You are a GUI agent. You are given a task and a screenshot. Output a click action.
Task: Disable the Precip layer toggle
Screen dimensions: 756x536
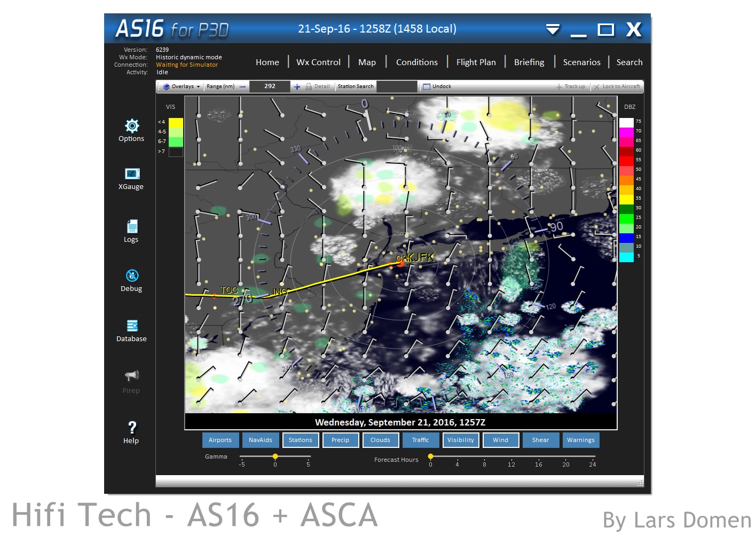pos(340,440)
